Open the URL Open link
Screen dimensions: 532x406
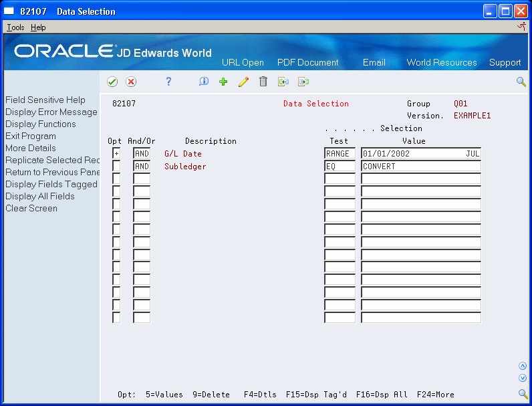pos(243,62)
